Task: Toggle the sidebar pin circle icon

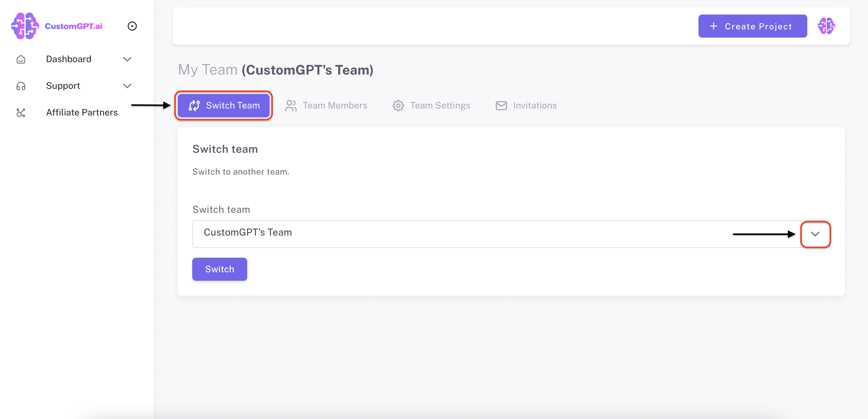Action: (132, 26)
